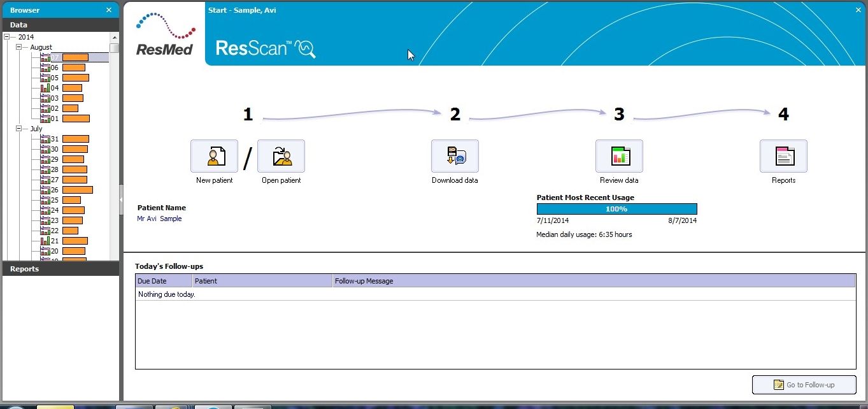Click the Open patient icon

281,156
